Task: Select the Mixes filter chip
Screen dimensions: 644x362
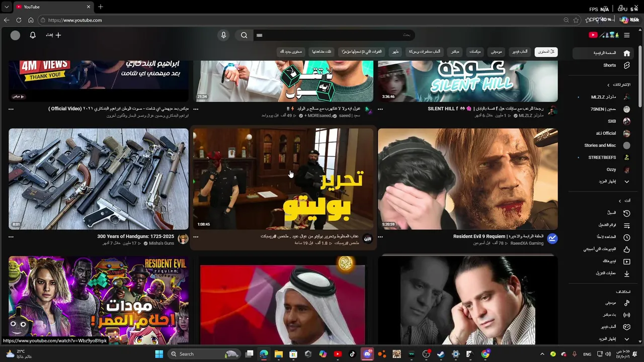Action: [475, 52]
